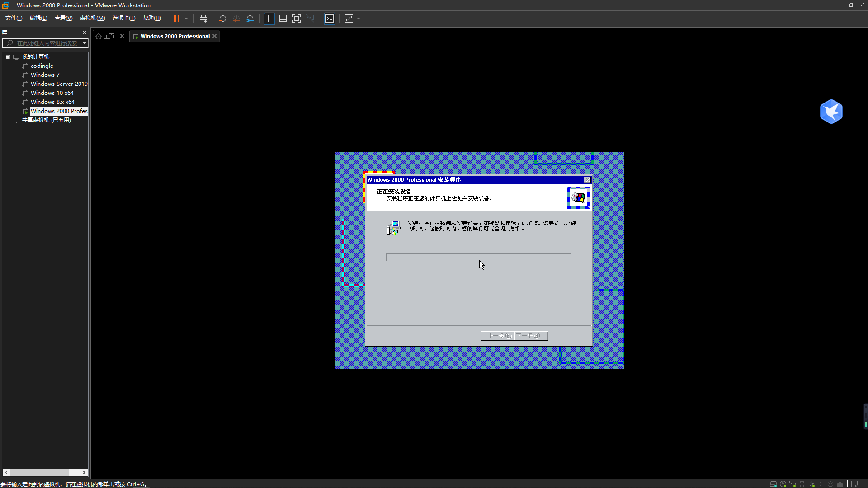Screen dimensions: 868x488
Task: Click CD/DVD drive status bar icon
Action: tap(783, 484)
